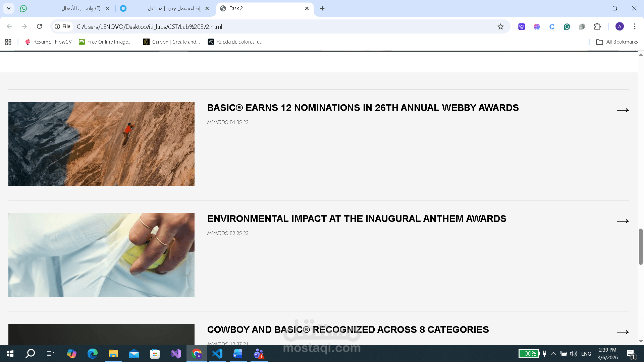Open the All Bookmarks folder
This screenshot has width=644, height=362.
(x=617, y=42)
